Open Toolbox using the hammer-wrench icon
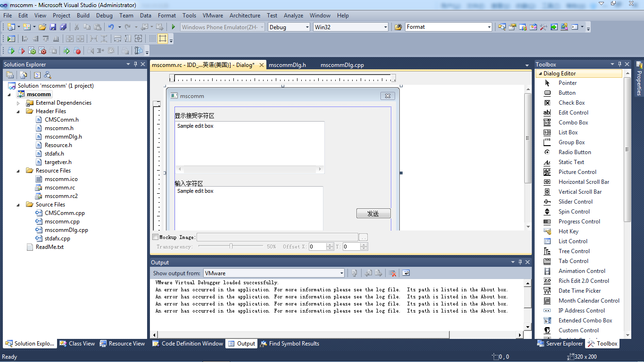 (x=543, y=27)
